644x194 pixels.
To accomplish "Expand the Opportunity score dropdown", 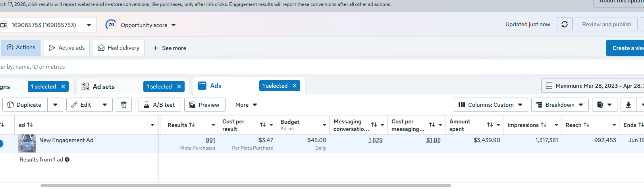I will [x=174, y=25].
